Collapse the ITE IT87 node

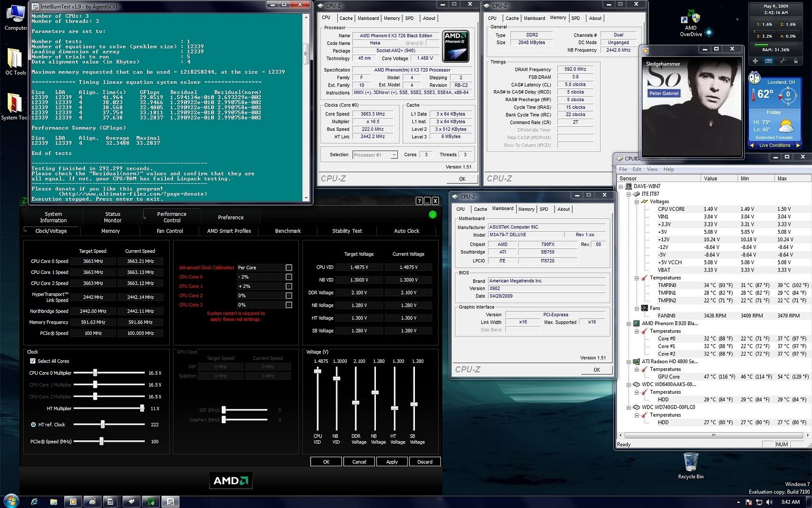[x=629, y=194]
